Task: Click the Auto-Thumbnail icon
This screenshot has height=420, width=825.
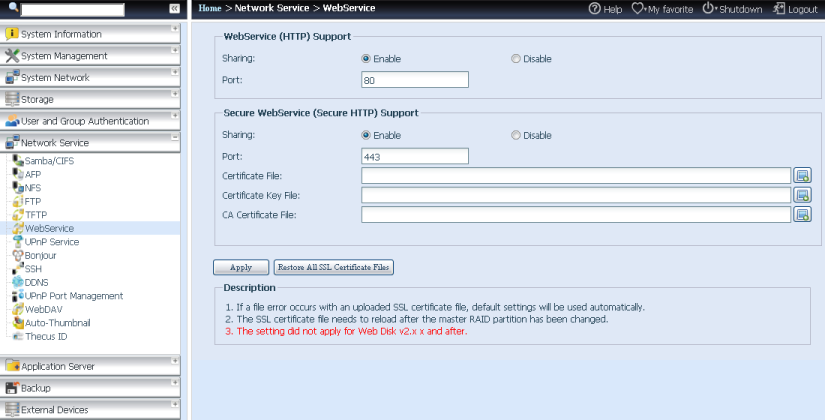Action: click(x=18, y=323)
